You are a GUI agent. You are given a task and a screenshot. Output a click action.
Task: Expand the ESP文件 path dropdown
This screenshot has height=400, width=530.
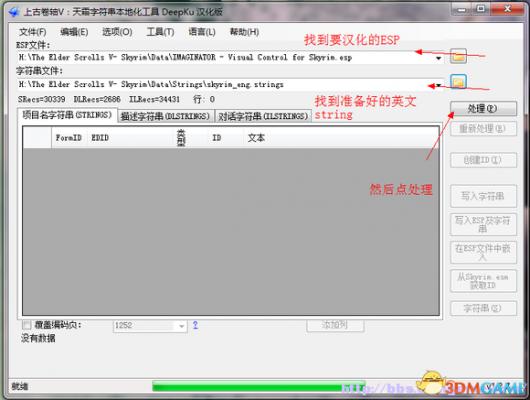[438, 58]
